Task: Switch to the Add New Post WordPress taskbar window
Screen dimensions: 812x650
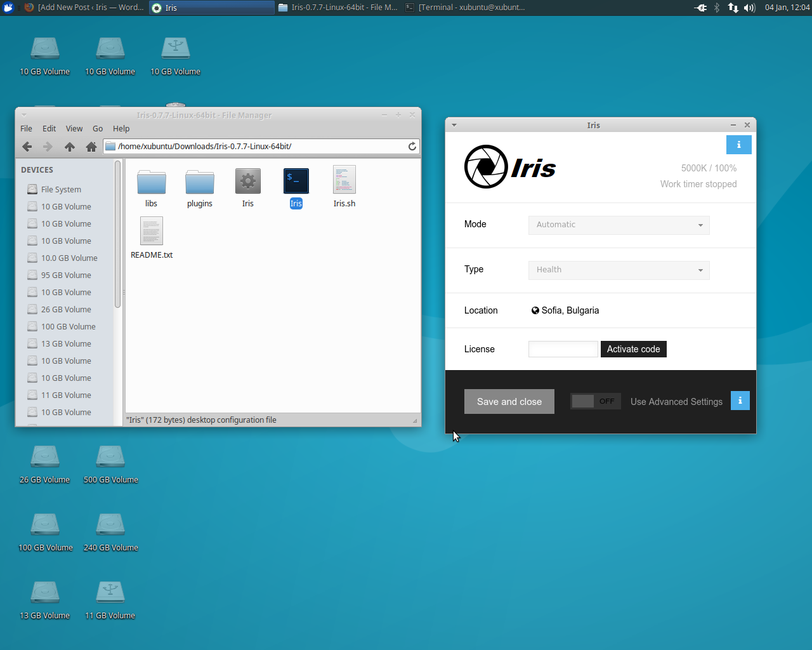Action: pyautogui.click(x=84, y=8)
